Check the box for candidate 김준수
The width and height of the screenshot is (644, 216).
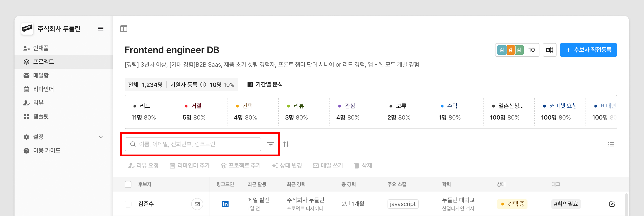tap(128, 204)
